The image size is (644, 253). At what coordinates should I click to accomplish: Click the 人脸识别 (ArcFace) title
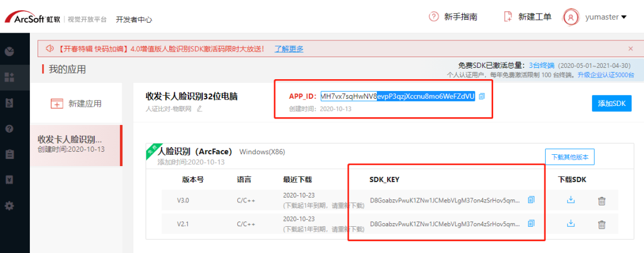pos(195,152)
